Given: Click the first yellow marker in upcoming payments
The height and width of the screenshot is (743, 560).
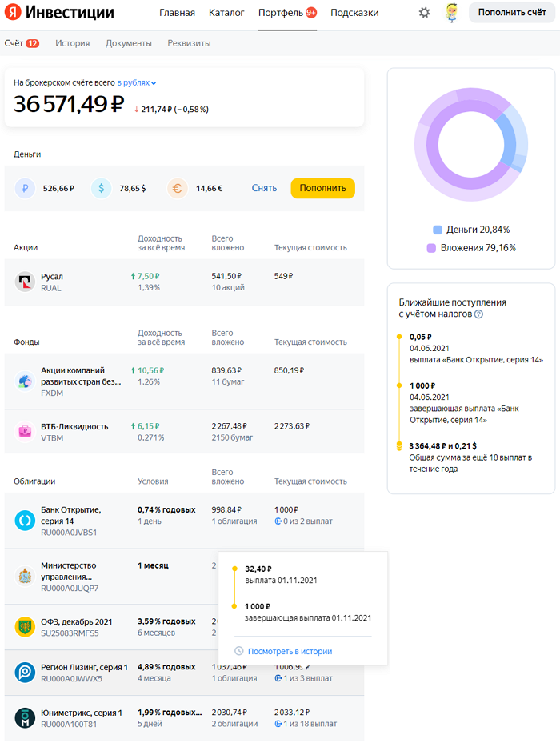Looking at the screenshot, I should [x=399, y=337].
